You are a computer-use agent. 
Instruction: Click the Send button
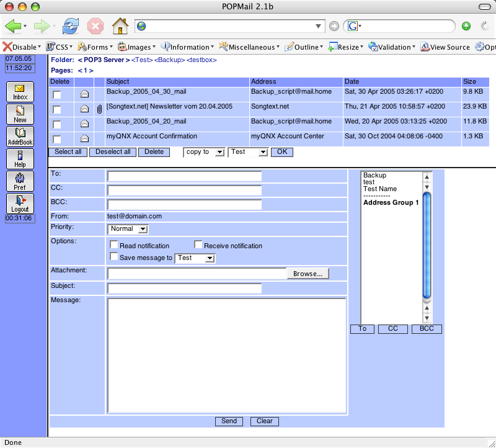[229, 421]
